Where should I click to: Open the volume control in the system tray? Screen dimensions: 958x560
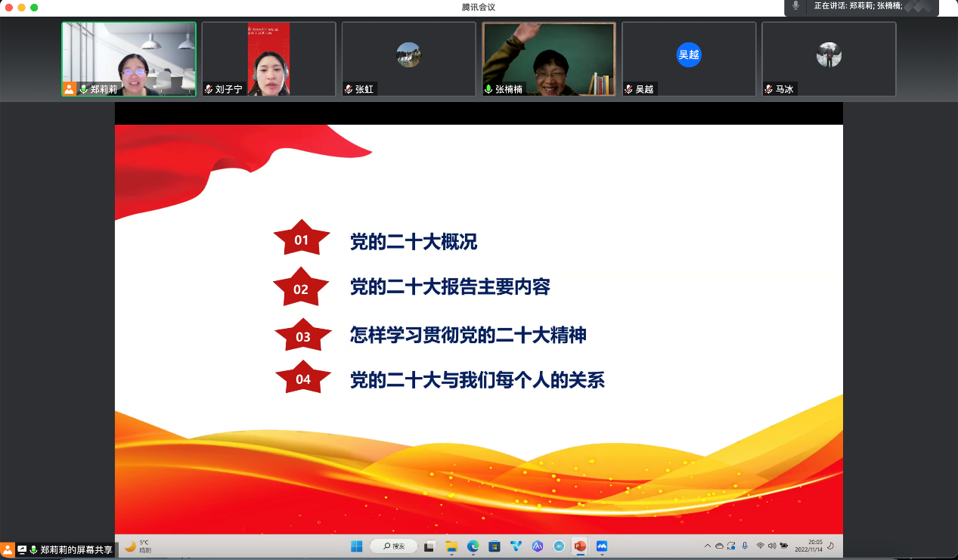tap(772, 546)
